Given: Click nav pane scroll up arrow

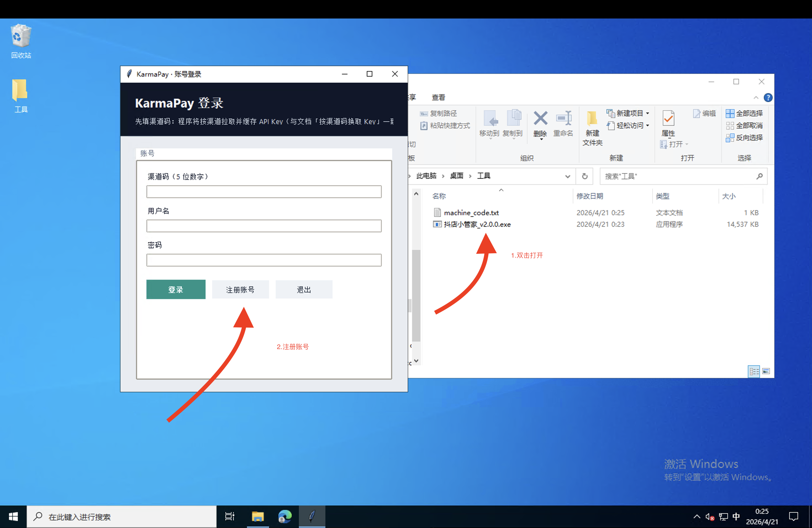Looking at the screenshot, I should click(416, 194).
